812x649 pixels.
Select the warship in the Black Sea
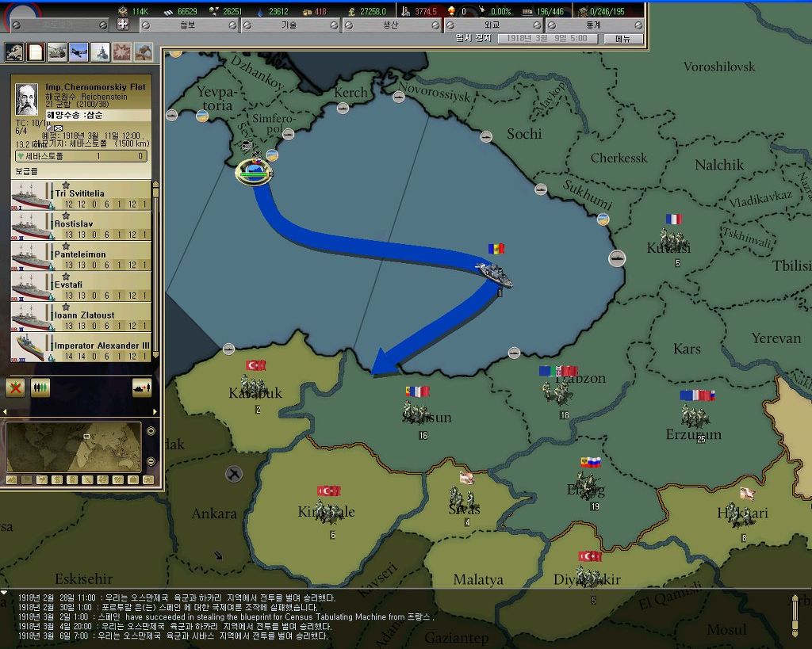point(495,273)
